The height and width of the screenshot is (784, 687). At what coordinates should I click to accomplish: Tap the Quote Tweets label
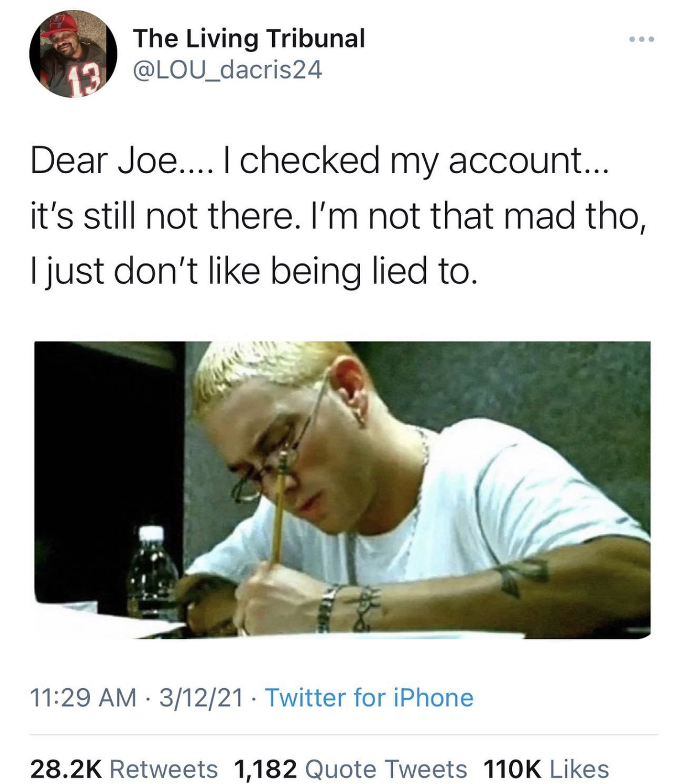[386, 769]
